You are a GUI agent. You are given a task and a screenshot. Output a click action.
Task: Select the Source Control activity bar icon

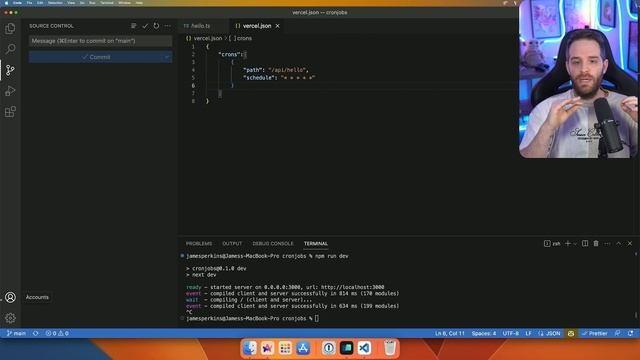(10, 70)
